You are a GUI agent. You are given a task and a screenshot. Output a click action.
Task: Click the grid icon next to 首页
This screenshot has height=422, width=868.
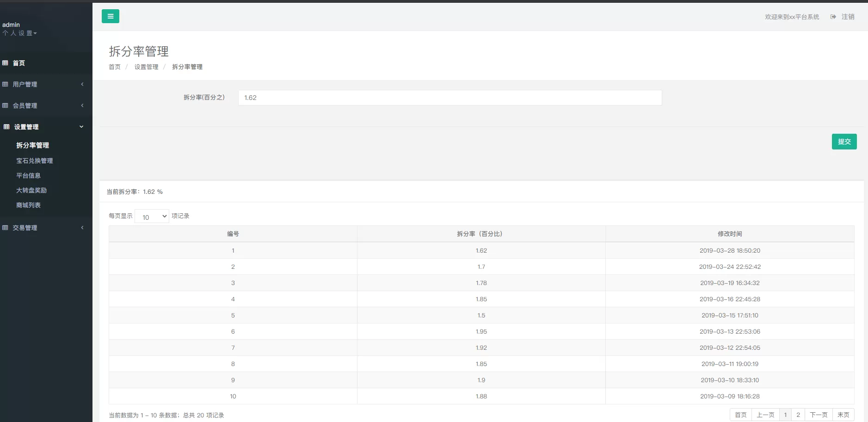coord(5,63)
